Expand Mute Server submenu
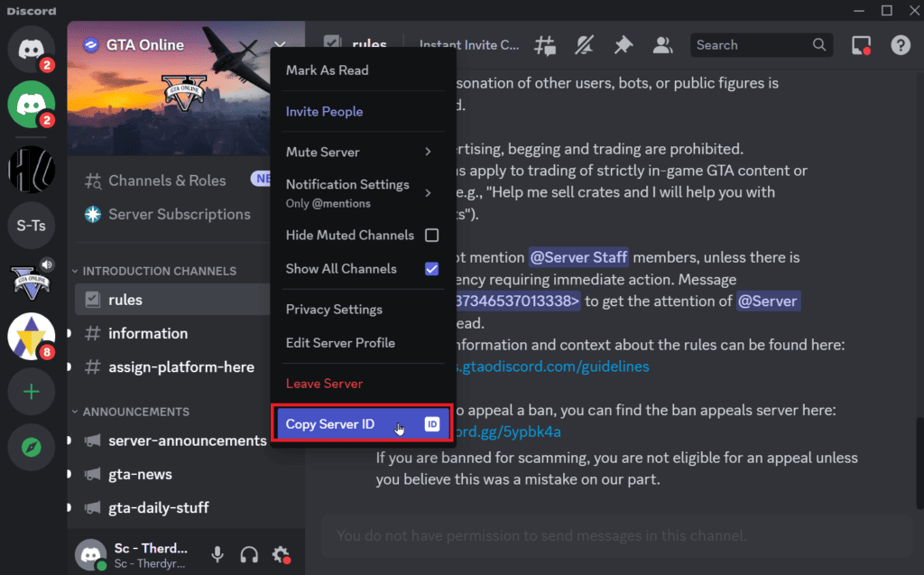The height and width of the screenshot is (575, 924). pos(428,153)
